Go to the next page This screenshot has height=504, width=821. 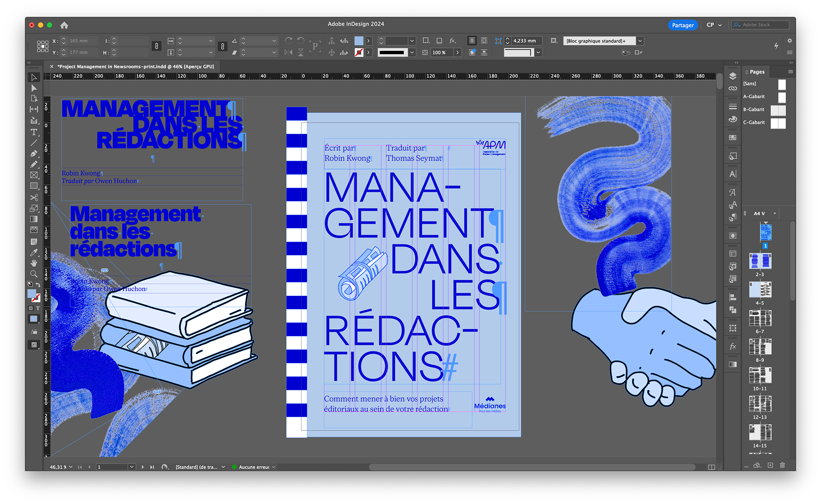click(x=142, y=467)
